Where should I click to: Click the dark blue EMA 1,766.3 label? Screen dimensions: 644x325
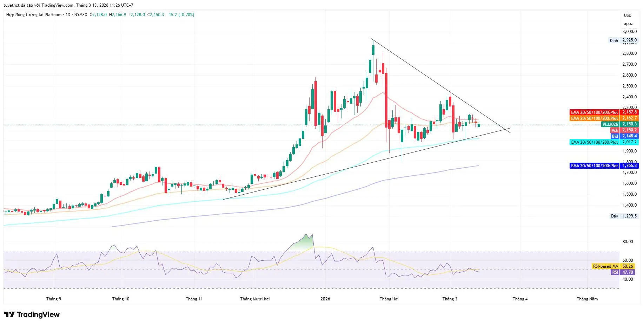coord(604,166)
